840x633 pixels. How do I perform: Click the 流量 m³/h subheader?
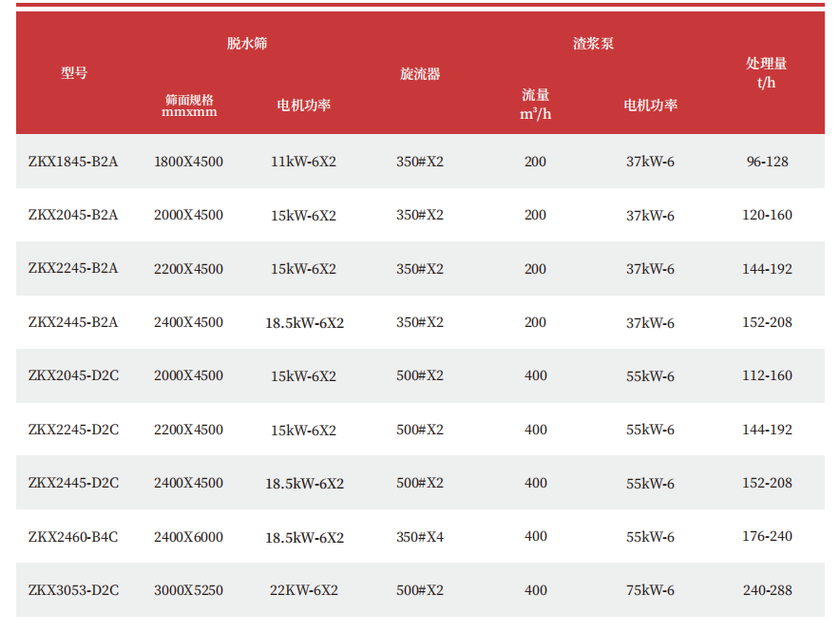click(x=535, y=104)
